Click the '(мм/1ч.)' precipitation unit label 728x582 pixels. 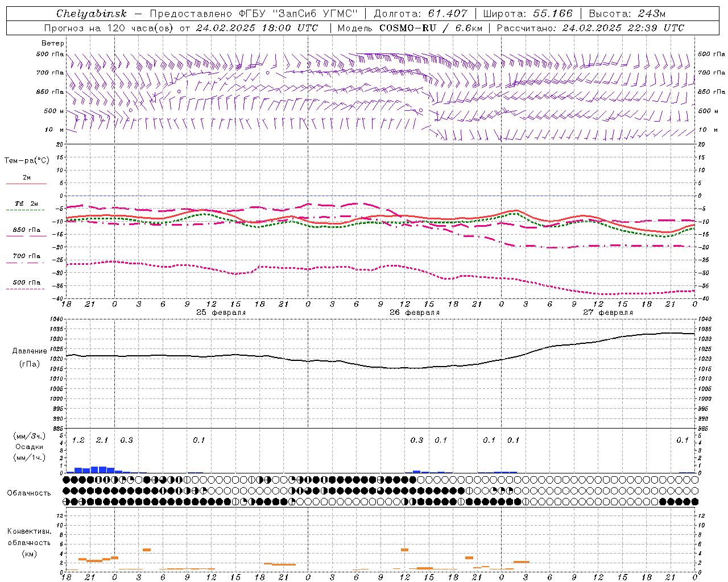(x=30, y=458)
